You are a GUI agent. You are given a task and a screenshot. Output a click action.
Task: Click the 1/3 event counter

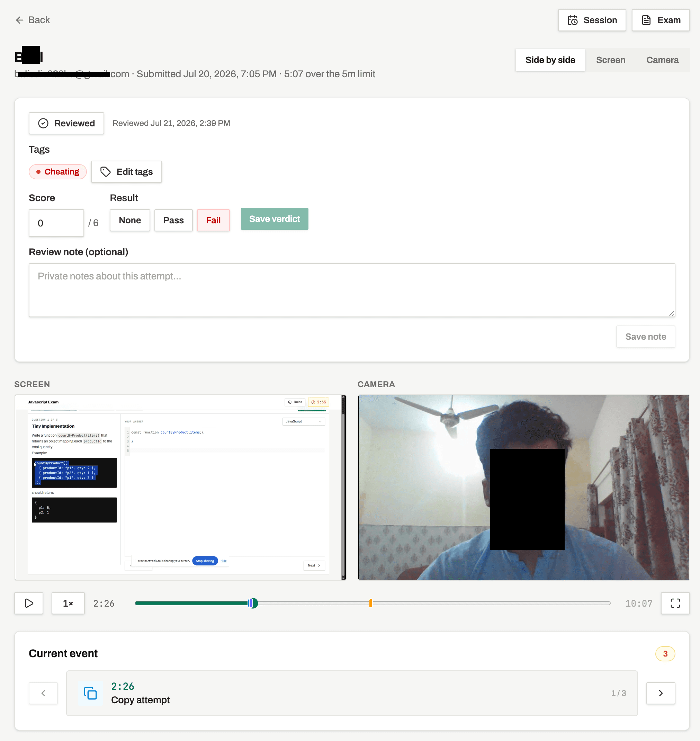(618, 693)
